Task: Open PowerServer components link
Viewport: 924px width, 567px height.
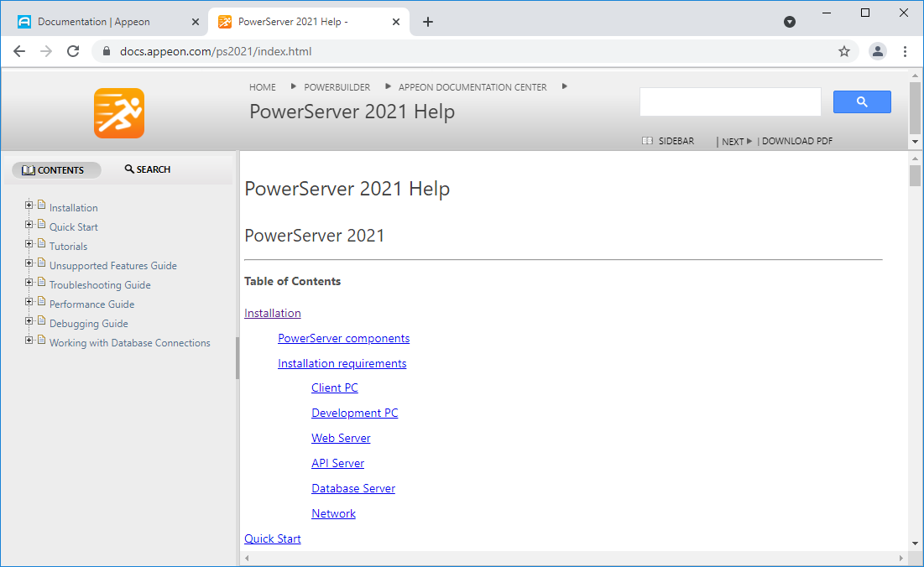Action: pyautogui.click(x=343, y=339)
